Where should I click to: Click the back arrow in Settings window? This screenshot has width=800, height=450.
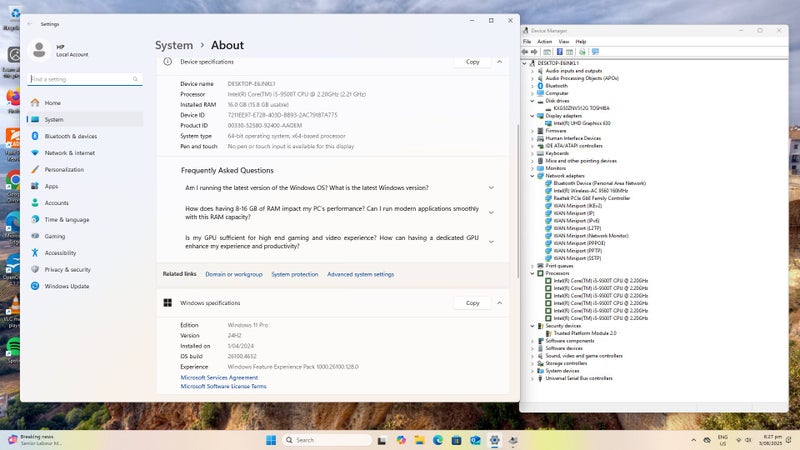[x=30, y=24]
